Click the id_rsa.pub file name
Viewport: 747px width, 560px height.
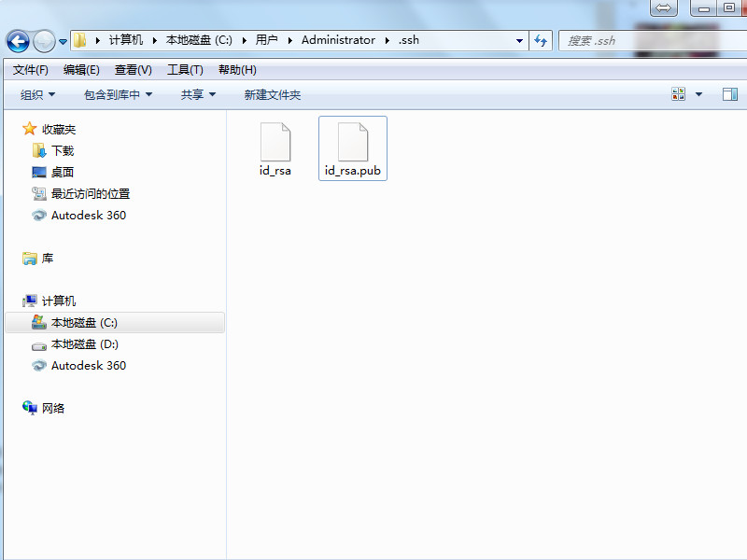pos(353,171)
